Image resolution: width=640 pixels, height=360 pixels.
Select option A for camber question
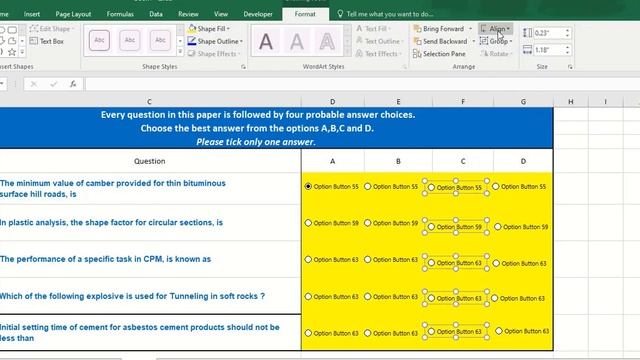(x=308, y=186)
